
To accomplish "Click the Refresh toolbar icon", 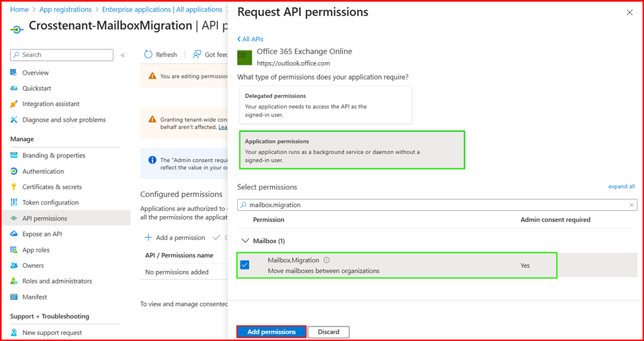I will point(149,55).
